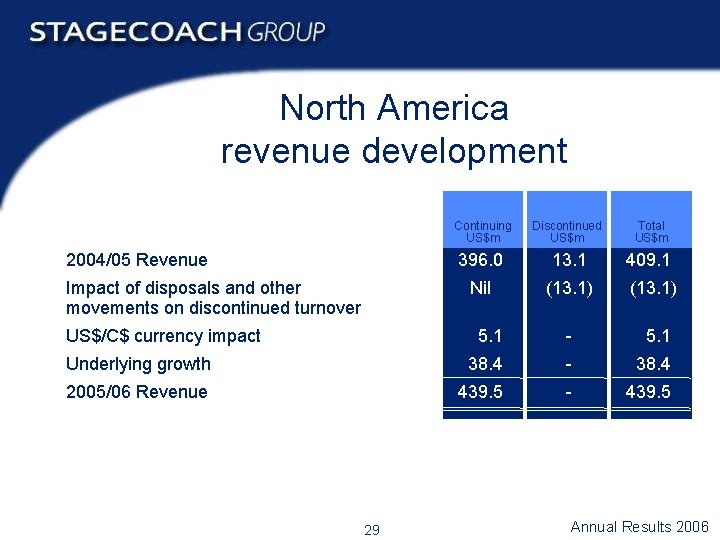Select the 'Impact of disposals and other' label
Viewport: 720px width, 540px height.
(184, 288)
